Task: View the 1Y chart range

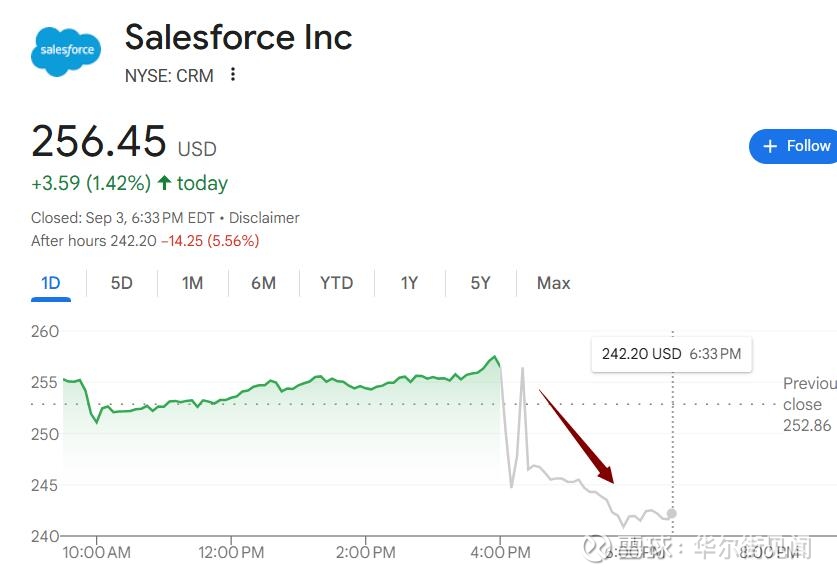Action: click(409, 283)
